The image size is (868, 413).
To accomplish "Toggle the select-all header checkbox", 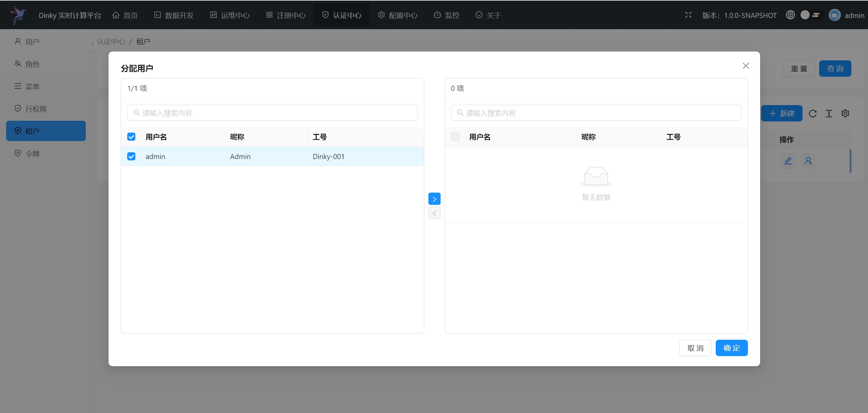I will [x=132, y=137].
